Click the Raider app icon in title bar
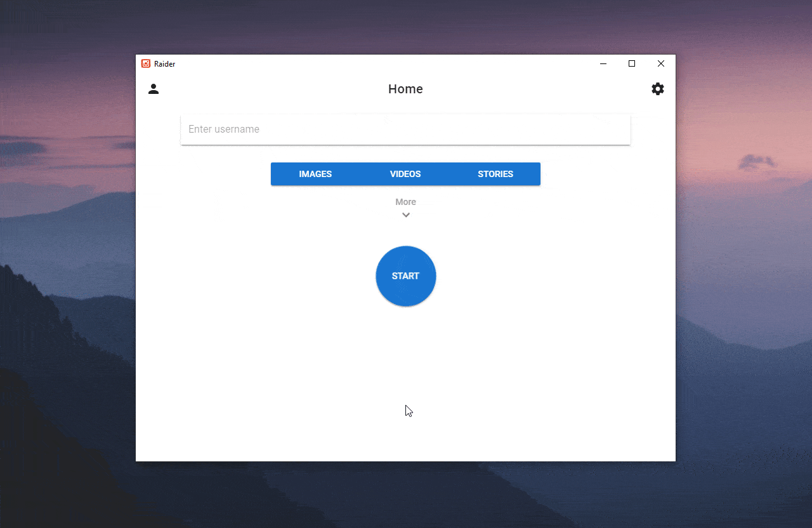The image size is (812, 528). click(x=146, y=63)
